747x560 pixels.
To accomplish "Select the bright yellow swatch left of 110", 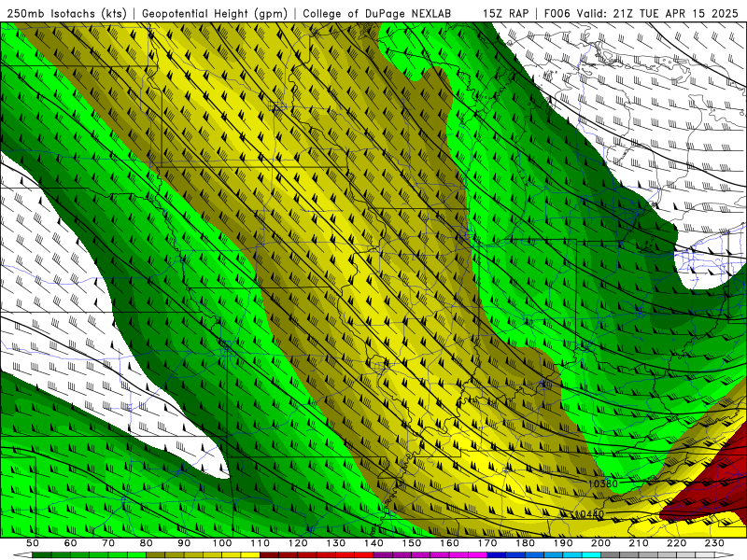I will 250,555.
